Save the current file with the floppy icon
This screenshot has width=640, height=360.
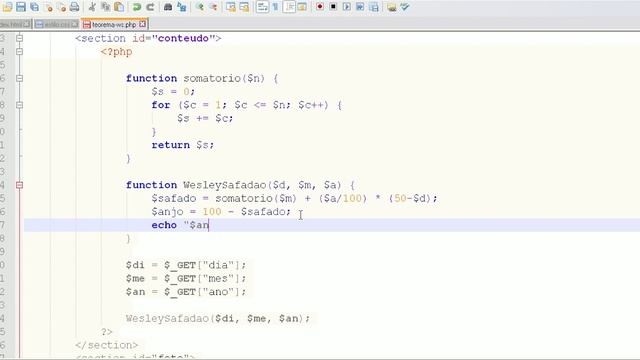click(x=21, y=7)
